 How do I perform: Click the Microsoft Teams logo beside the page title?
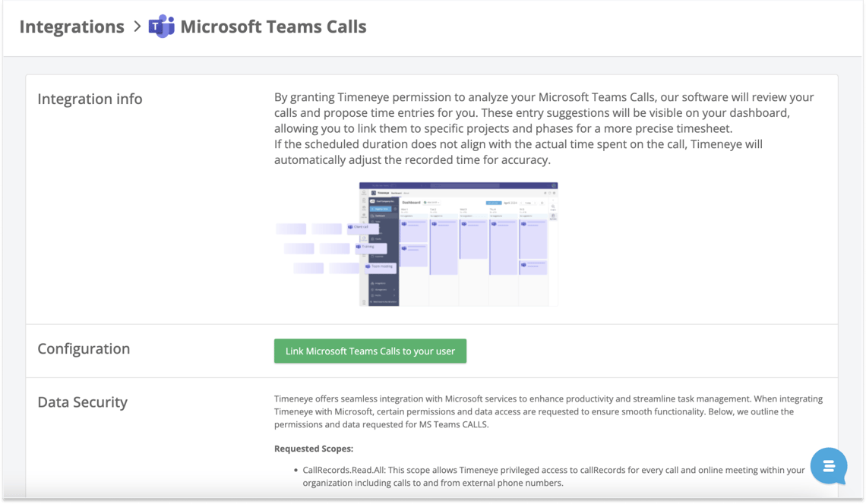(161, 27)
